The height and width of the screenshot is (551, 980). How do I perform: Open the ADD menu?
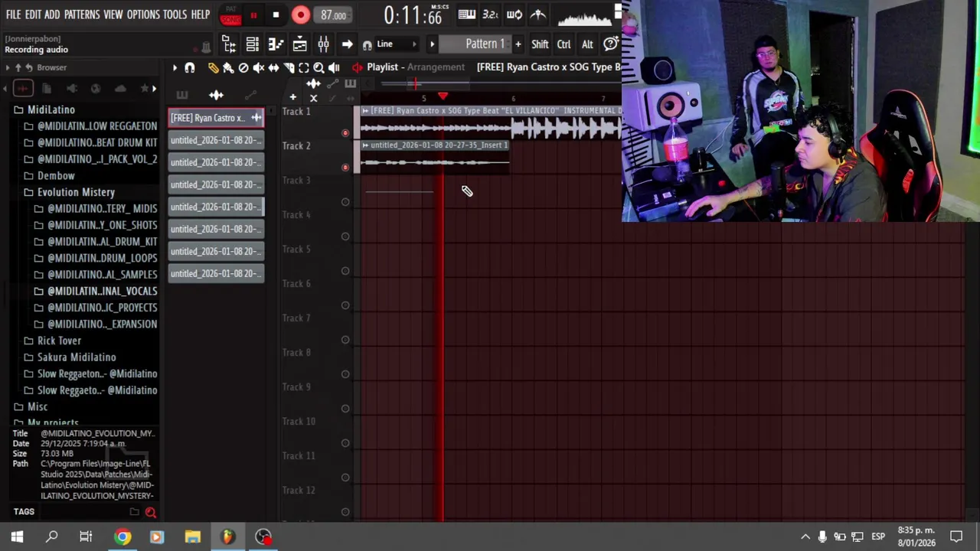coord(52,15)
